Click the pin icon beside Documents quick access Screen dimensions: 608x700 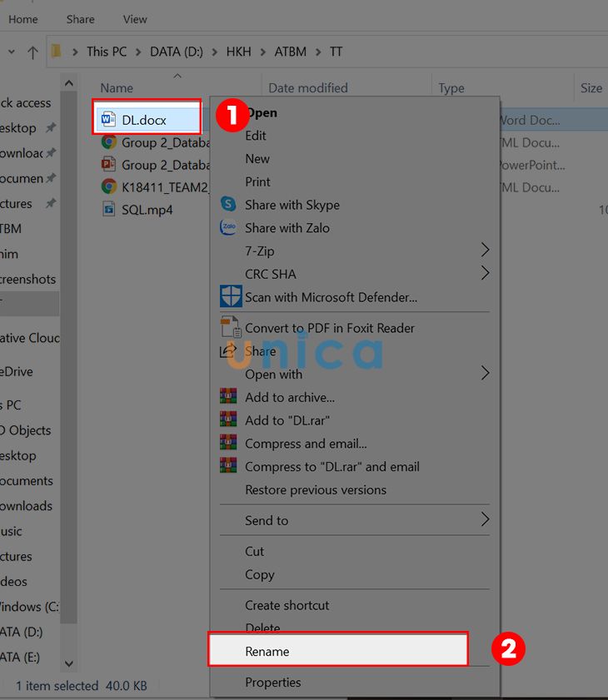click(52, 178)
